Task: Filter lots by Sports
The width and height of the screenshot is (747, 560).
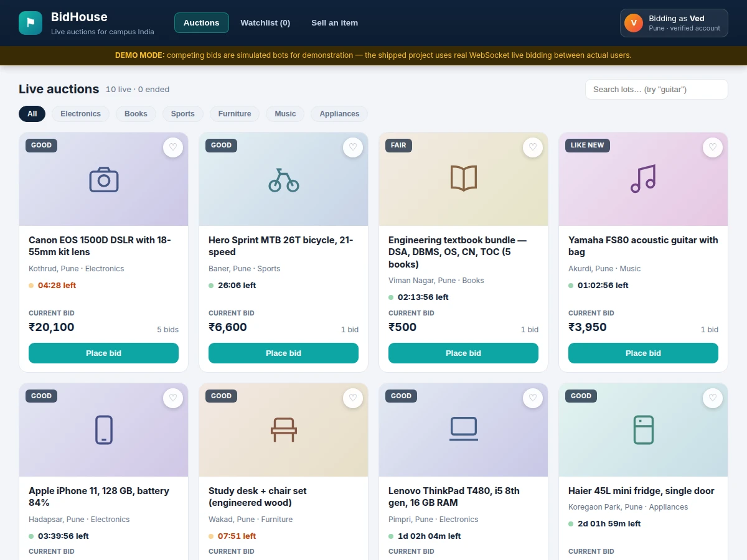Action: [x=183, y=114]
